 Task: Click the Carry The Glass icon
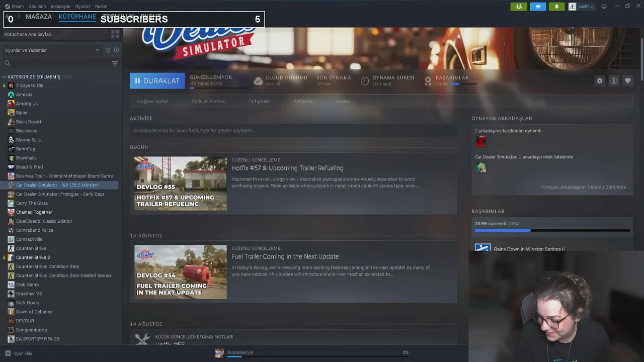pos(11,203)
